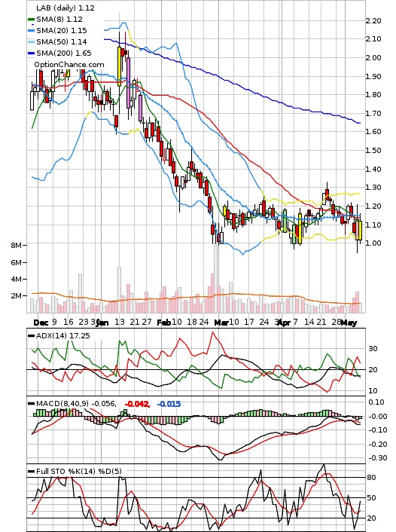The image size is (396, 532).
Task: Select the LAB (daily) 1.12 title
Action: tap(65, 8)
